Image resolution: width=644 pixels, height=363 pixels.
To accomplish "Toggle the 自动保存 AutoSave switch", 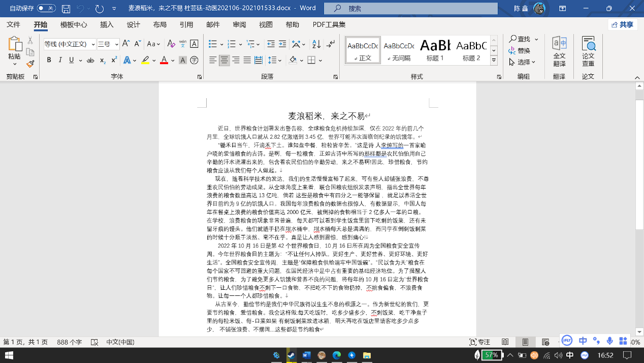I will click(46, 9).
